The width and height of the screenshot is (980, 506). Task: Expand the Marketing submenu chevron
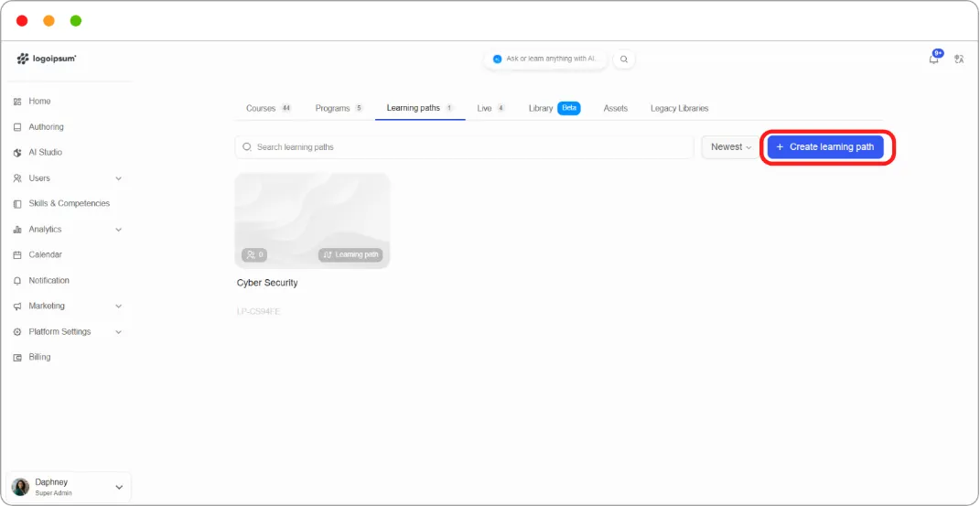coord(118,307)
